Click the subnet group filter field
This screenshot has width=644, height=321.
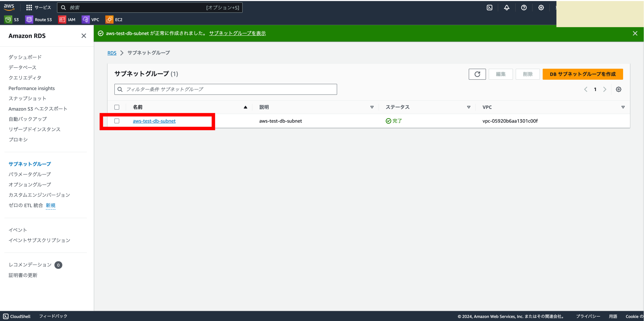coord(225,89)
